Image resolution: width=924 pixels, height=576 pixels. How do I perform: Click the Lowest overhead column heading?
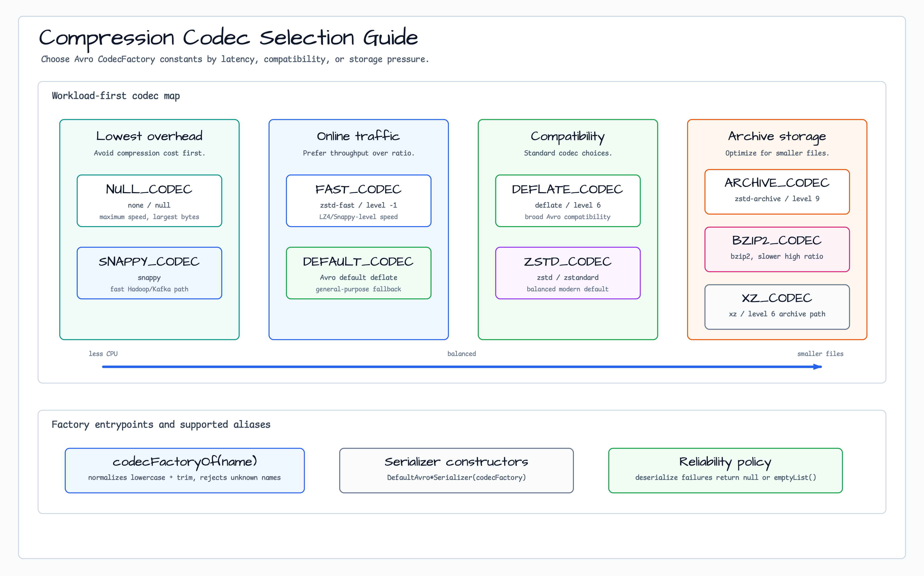149,136
